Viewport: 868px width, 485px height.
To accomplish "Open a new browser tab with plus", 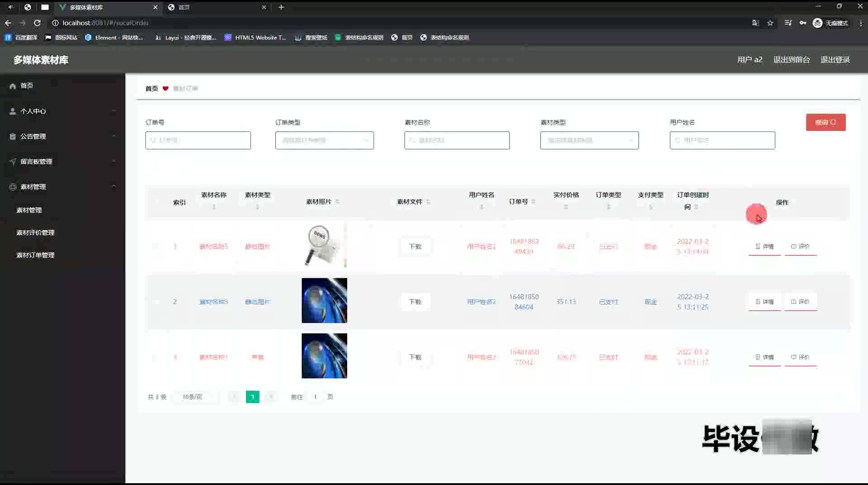I will (x=281, y=7).
